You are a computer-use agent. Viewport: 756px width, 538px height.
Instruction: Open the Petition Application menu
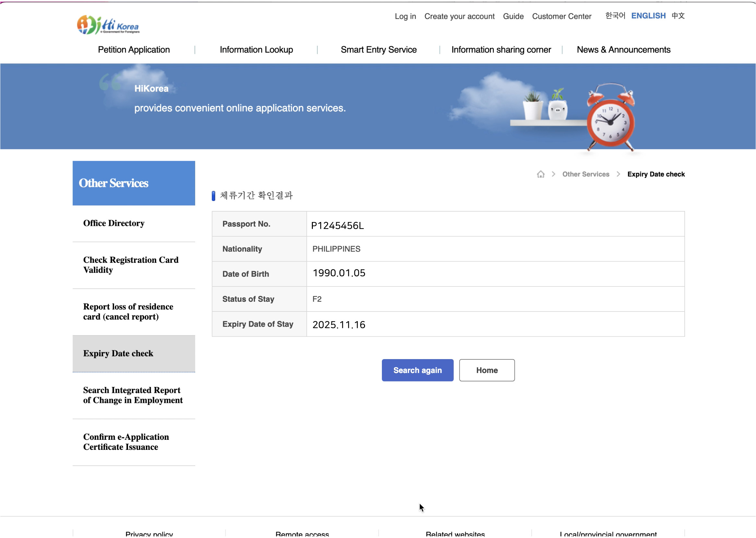pos(134,50)
